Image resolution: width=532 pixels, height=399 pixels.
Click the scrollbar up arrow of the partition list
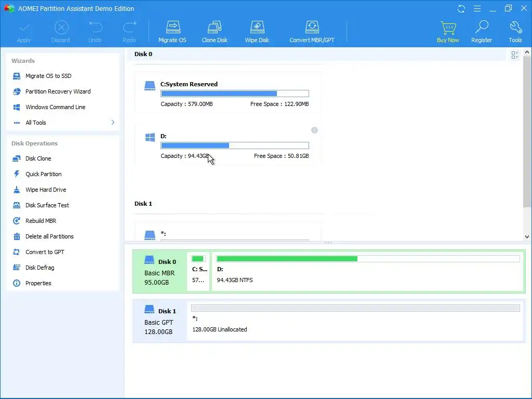point(527,52)
